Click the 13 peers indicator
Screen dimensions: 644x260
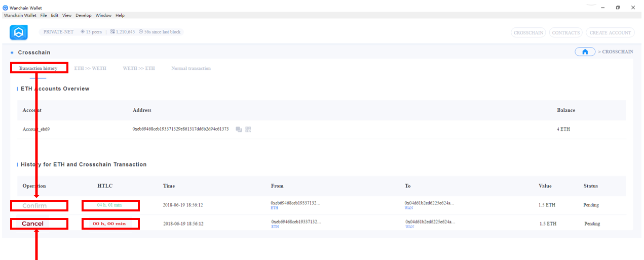pos(95,32)
